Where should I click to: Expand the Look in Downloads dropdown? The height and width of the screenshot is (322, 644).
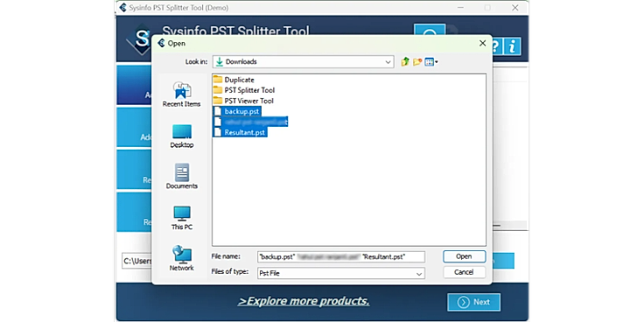tap(304, 62)
